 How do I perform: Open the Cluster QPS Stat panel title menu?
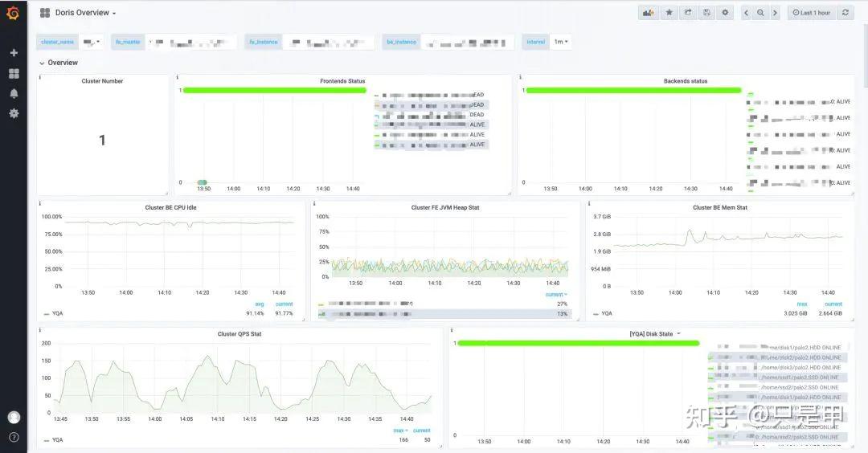(x=240, y=334)
